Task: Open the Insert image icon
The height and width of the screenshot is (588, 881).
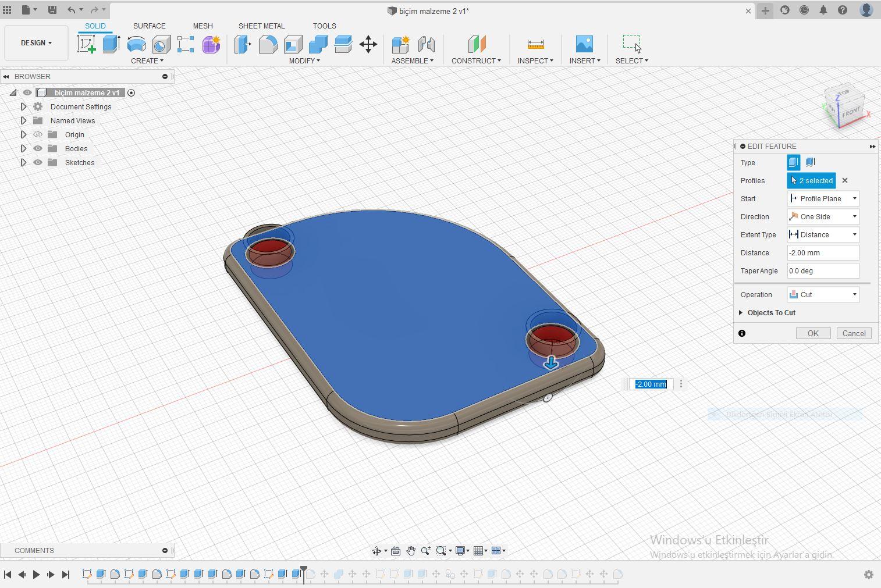Action: pos(584,44)
